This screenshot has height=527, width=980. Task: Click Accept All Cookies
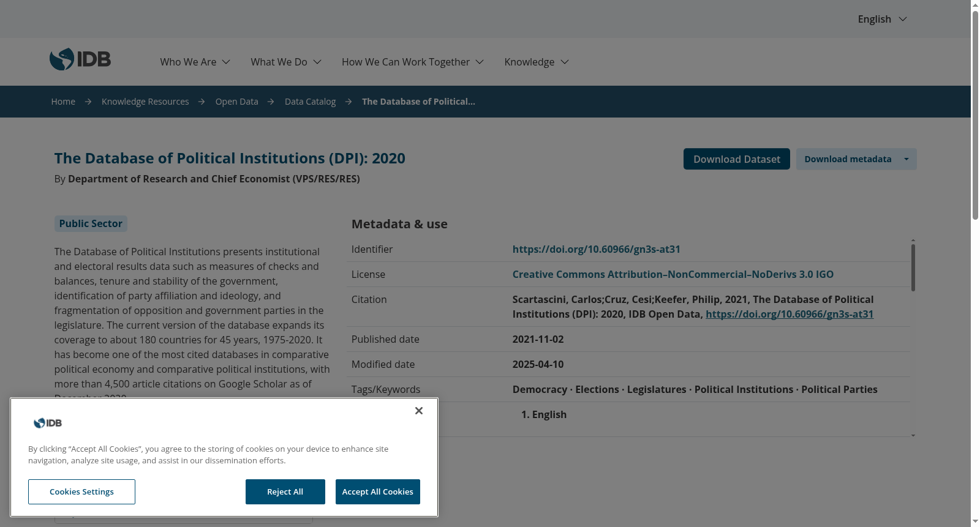[377, 491]
